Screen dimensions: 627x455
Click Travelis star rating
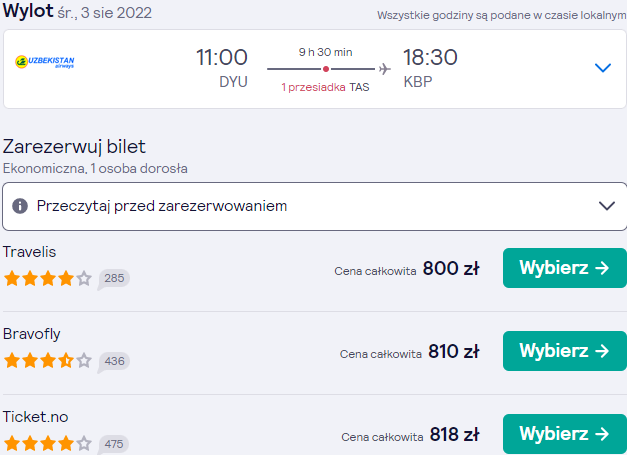click(48, 278)
